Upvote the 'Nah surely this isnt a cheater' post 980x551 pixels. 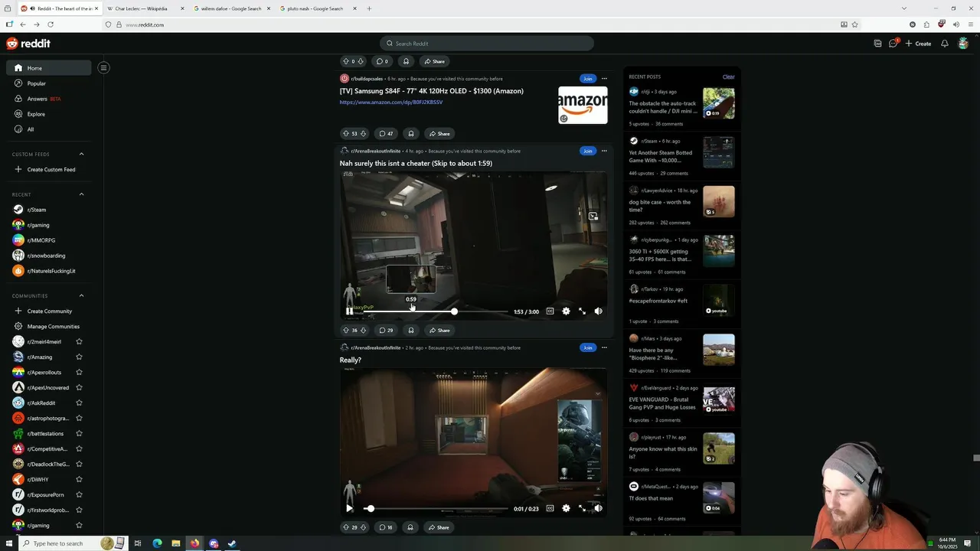[x=345, y=331]
